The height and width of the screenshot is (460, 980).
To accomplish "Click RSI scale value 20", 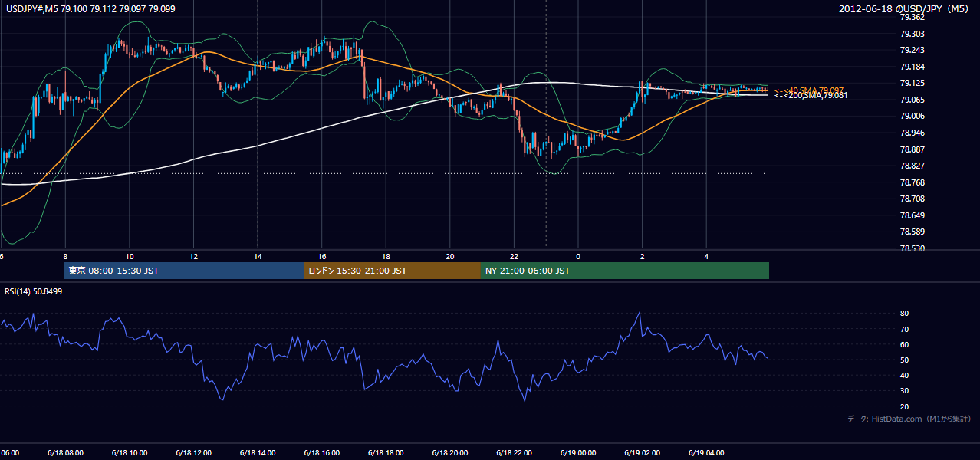I will pos(905,406).
